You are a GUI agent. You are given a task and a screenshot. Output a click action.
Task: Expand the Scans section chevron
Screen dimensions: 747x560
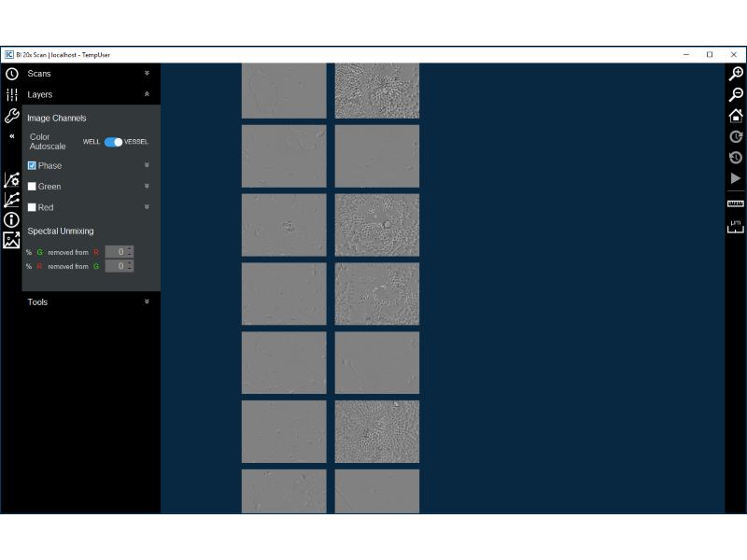point(147,74)
